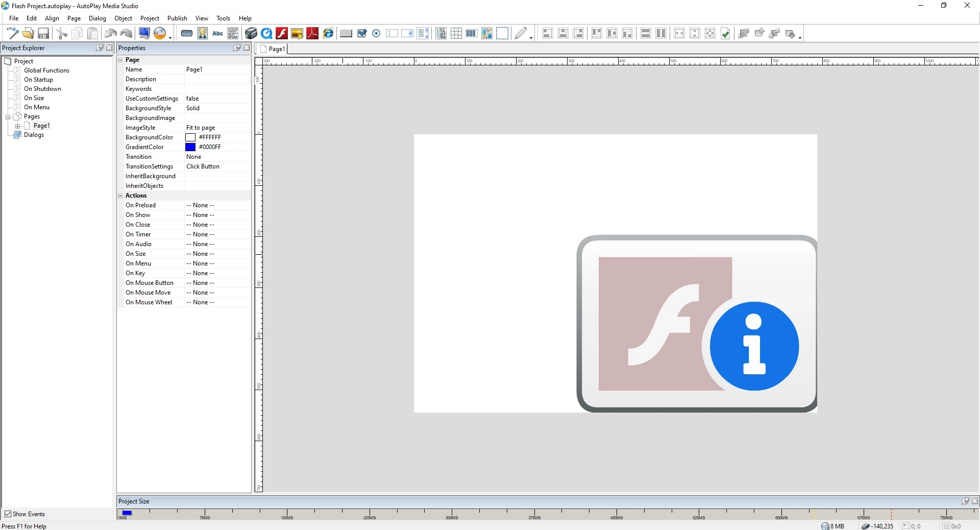Collapse the Actions properties section
Screen dimensions: 980x530
tap(120, 196)
